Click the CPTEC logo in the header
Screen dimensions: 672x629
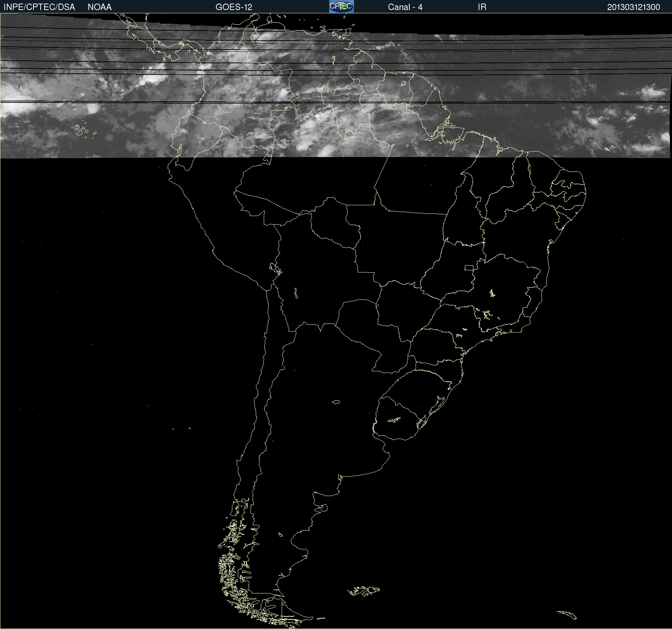pos(341,6)
